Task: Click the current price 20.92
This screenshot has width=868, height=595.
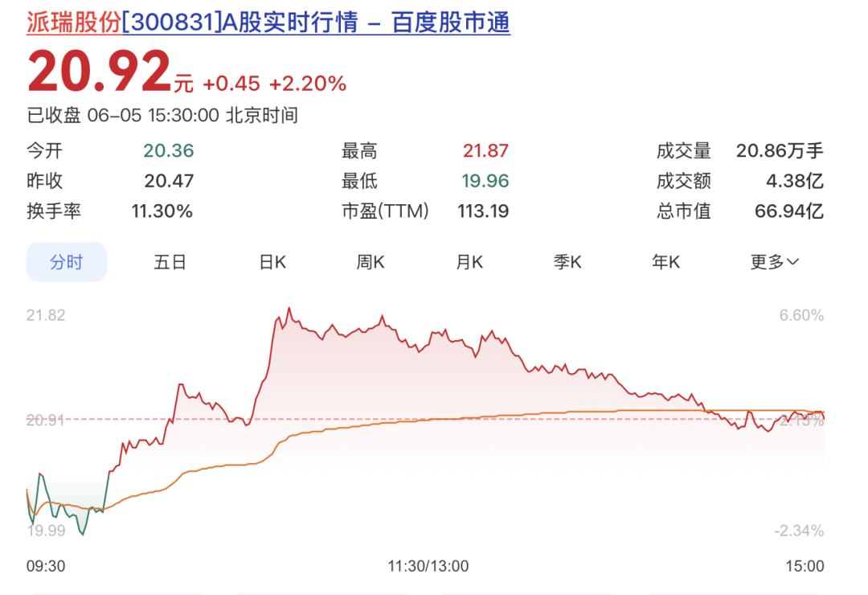Action: point(100,71)
